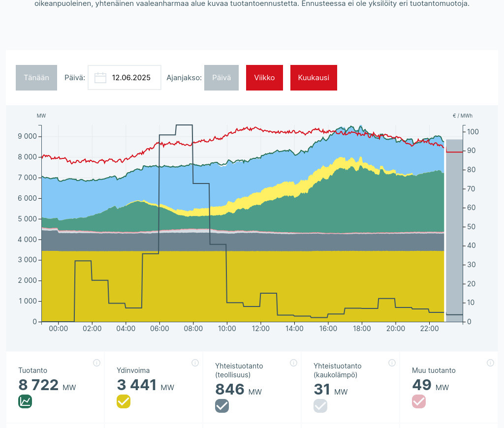Screen dimensions: 504x428
Task: Click the date field showing 12.06.2025
Action: click(x=130, y=78)
